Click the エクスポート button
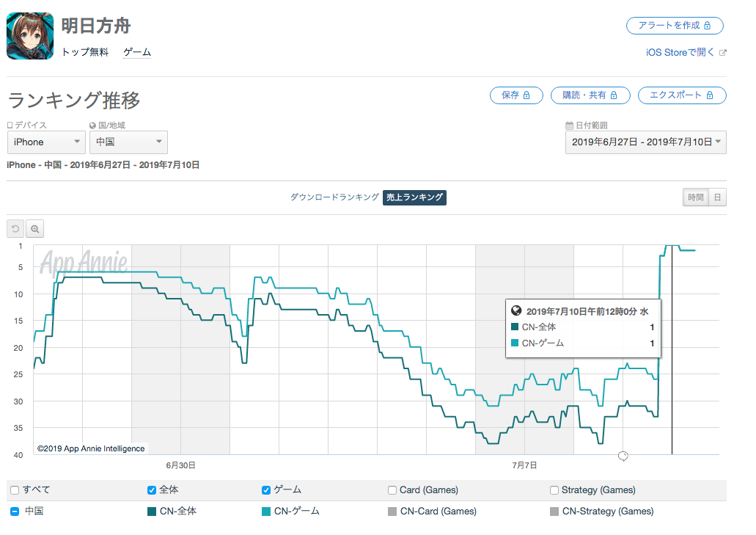756x535 pixels. click(682, 95)
